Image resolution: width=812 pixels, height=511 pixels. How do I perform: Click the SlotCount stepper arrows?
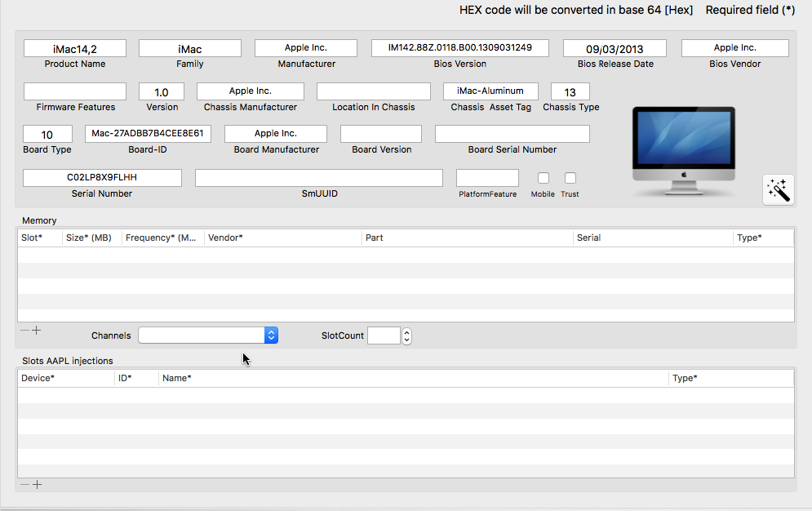(407, 335)
